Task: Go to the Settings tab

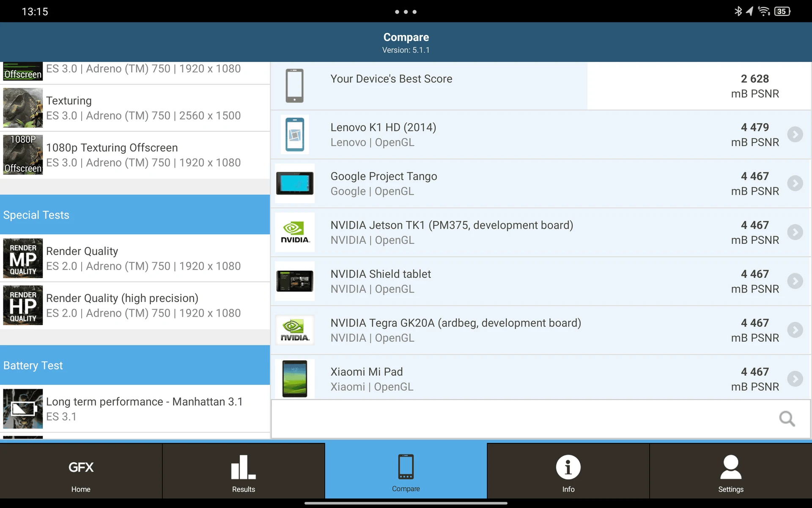Action: 731,471
